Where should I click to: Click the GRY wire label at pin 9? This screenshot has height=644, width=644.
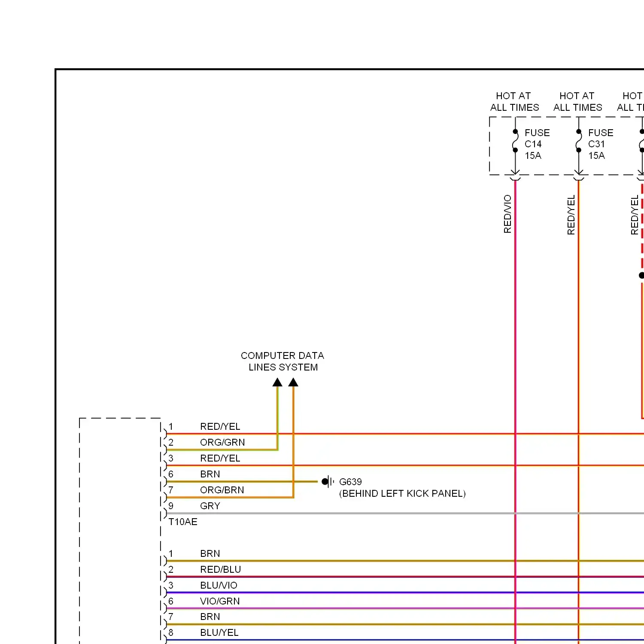pyautogui.click(x=210, y=506)
